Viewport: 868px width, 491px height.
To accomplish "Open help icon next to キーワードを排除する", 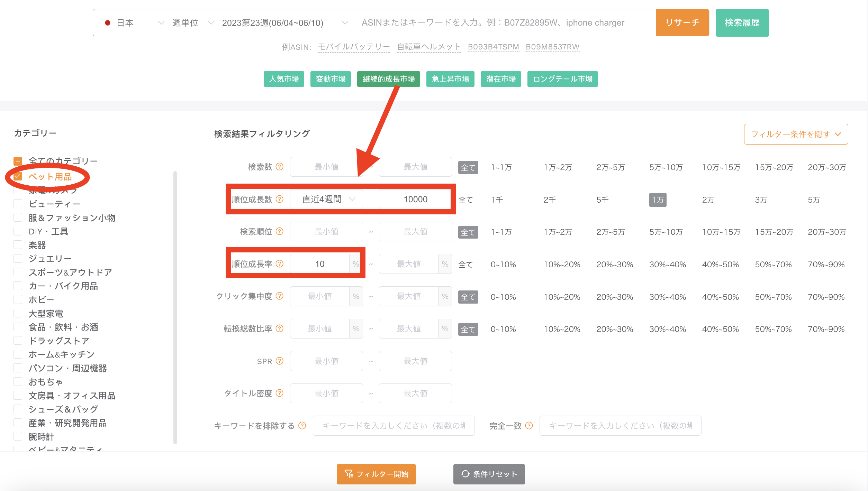I will pyautogui.click(x=302, y=426).
